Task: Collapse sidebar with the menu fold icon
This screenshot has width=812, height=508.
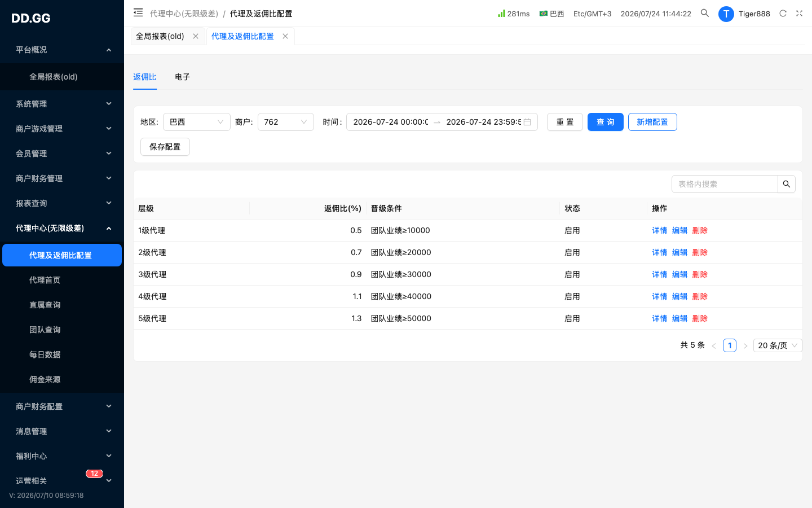Action: [x=138, y=12]
